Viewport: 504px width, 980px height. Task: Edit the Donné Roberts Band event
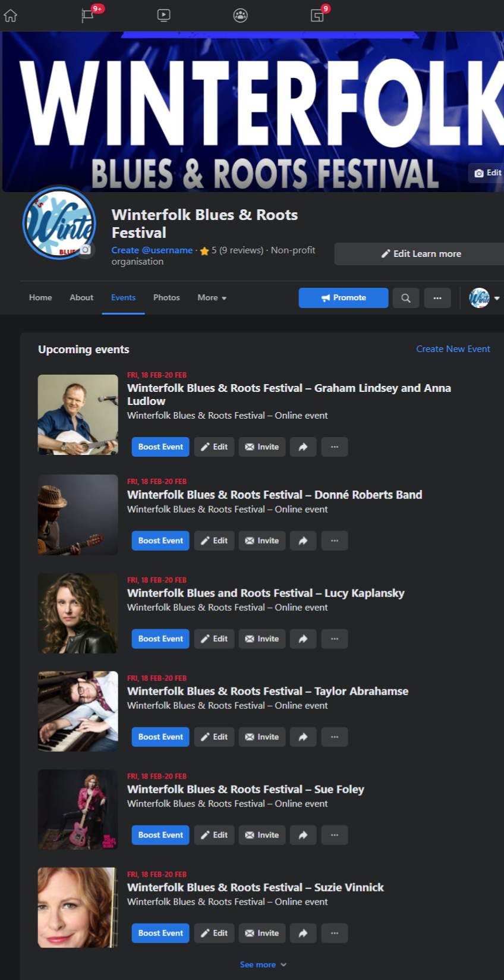coord(215,541)
